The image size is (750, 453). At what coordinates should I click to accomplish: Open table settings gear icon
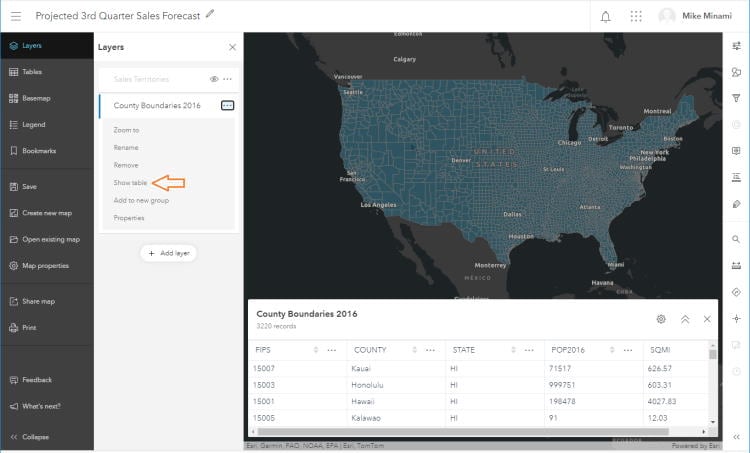pyautogui.click(x=661, y=319)
